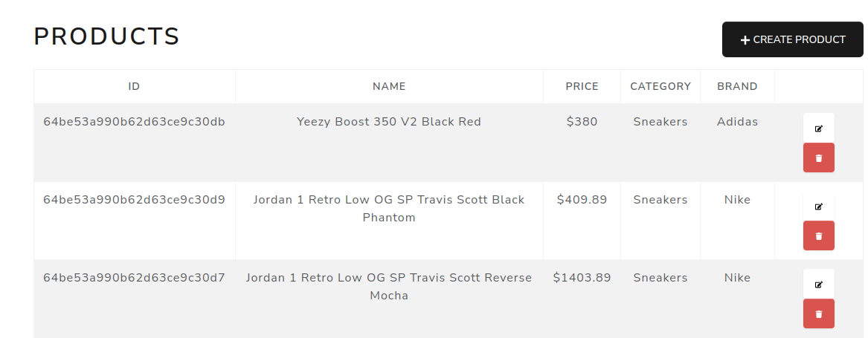Screen dimensions: 868x338
Task: Click the Name column header
Action: [389, 86]
